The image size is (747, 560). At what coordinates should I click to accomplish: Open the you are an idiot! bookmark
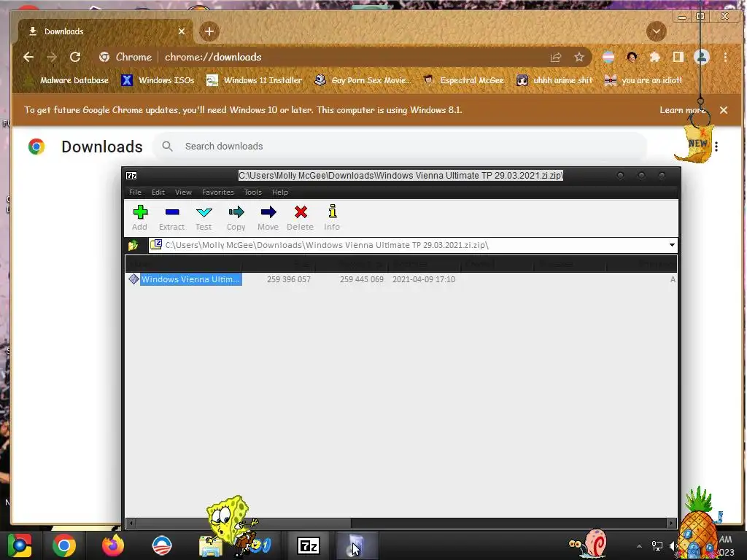[643, 80]
